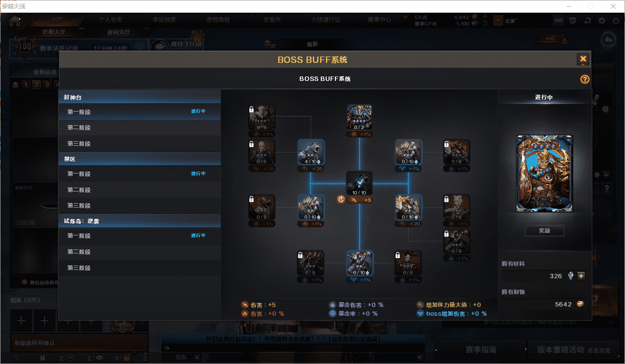Screen dimensions: 625x364
Task: Click the locked node left of the 0 / 7 node
Action: (x=262, y=117)
